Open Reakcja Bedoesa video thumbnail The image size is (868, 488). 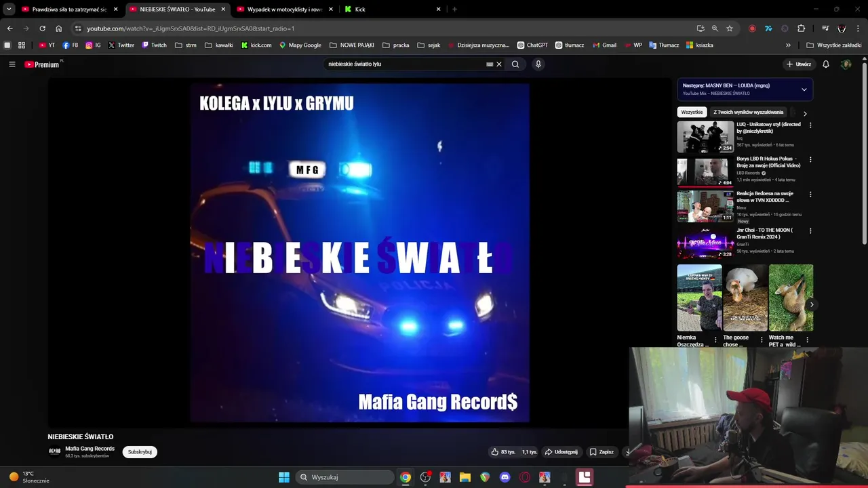click(x=705, y=206)
